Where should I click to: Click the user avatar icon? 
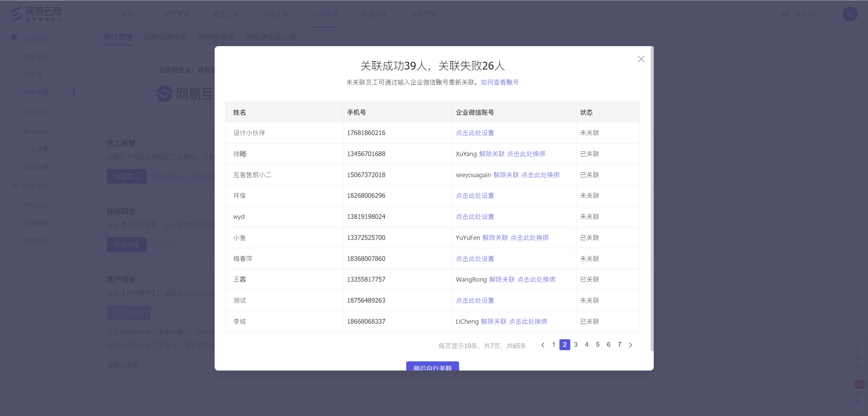click(850, 14)
